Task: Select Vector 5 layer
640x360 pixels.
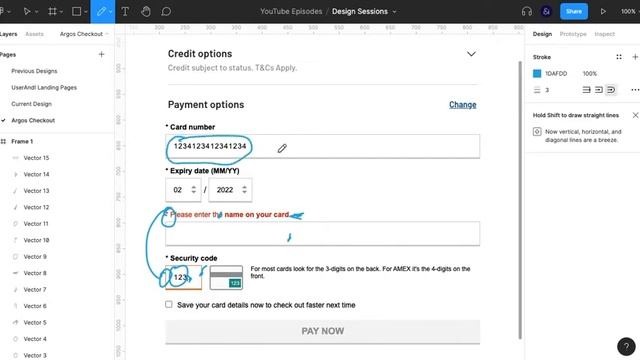Action: click(35, 322)
